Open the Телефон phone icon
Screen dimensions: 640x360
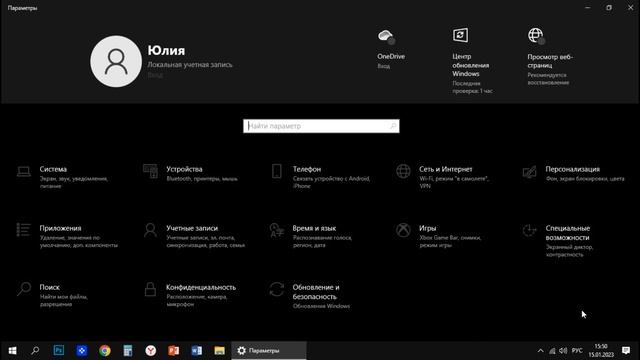[277, 171]
